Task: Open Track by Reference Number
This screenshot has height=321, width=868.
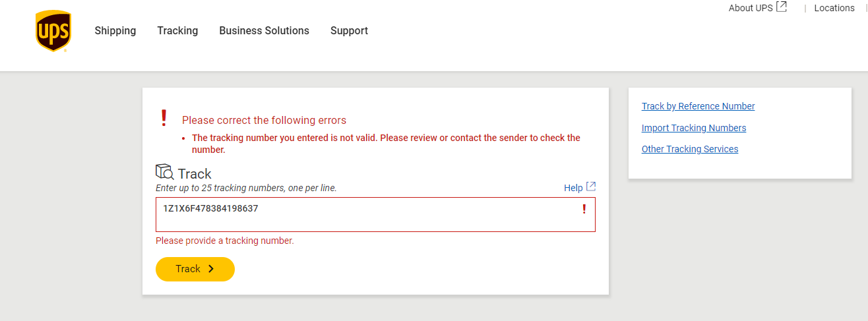Action: pyautogui.click(x=698, y=106)
